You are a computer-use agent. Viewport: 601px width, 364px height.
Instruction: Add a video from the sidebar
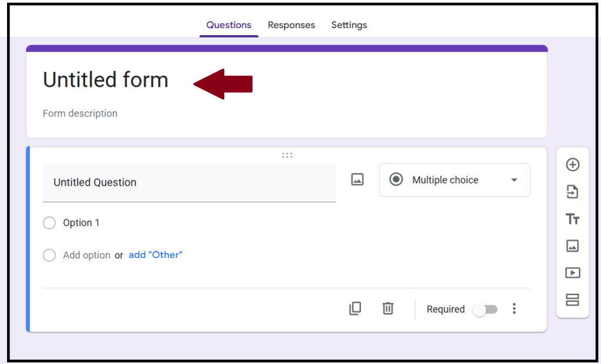(572, 273)
